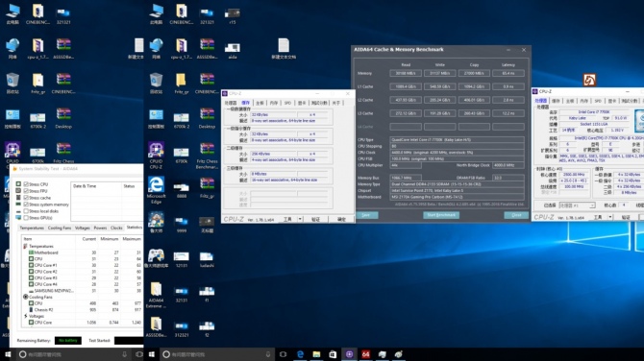Viewport: 644px width, 361px height.
Task: Toggle the Stress FPU checkbox
Action: pyautogui.click(x=26, y=191)
